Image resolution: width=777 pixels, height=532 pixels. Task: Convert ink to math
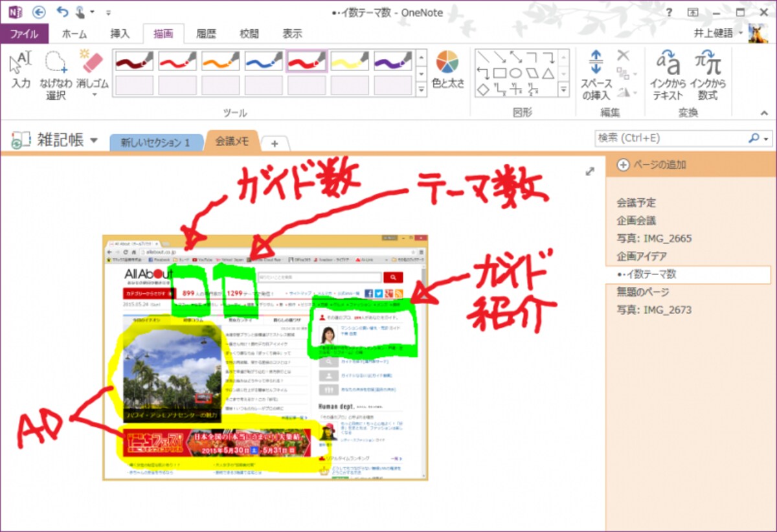[x=708, y=75]
